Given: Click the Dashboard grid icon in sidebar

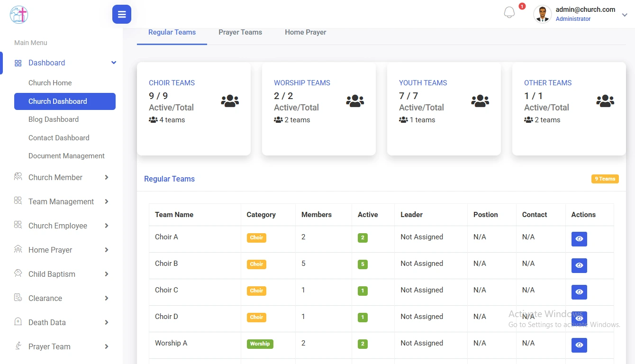Looking at the screenshot, I should (x=18, y=63).
